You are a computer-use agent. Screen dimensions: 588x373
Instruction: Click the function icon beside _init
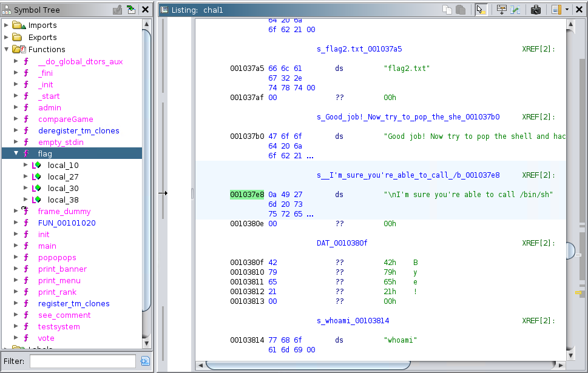click(26, 84)
